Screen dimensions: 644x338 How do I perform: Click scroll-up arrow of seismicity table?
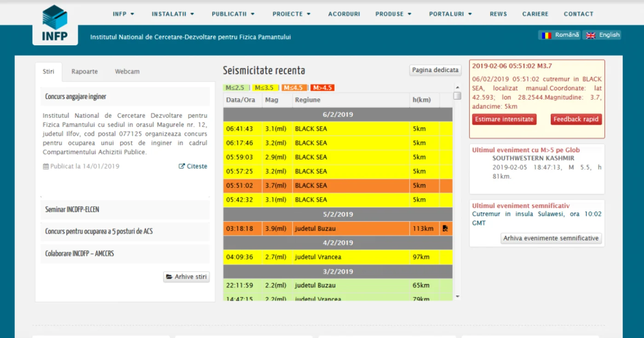[x=457, y=87]
